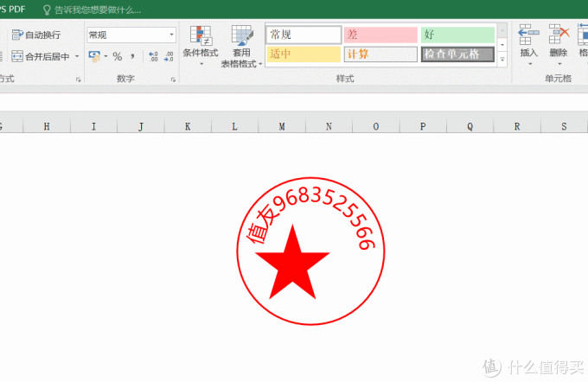This screenshot has width=588, height=382.
Task: Select column I header
Action: 93,126
